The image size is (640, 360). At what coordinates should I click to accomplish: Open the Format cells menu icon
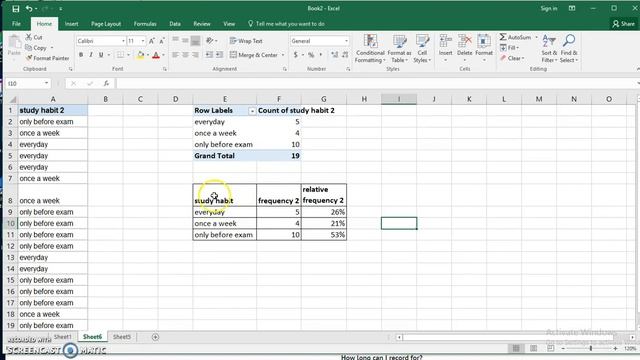click(x=484, y=42)
